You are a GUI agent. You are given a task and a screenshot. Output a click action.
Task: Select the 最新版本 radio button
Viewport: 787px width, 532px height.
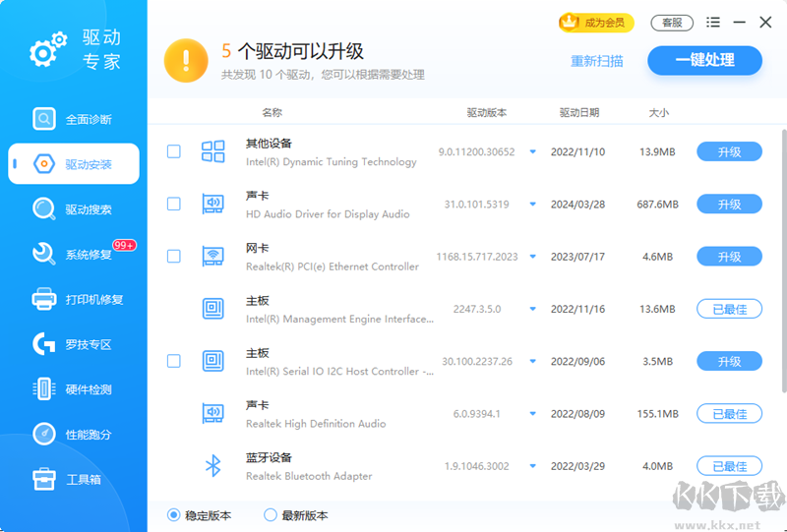(271, 515)
